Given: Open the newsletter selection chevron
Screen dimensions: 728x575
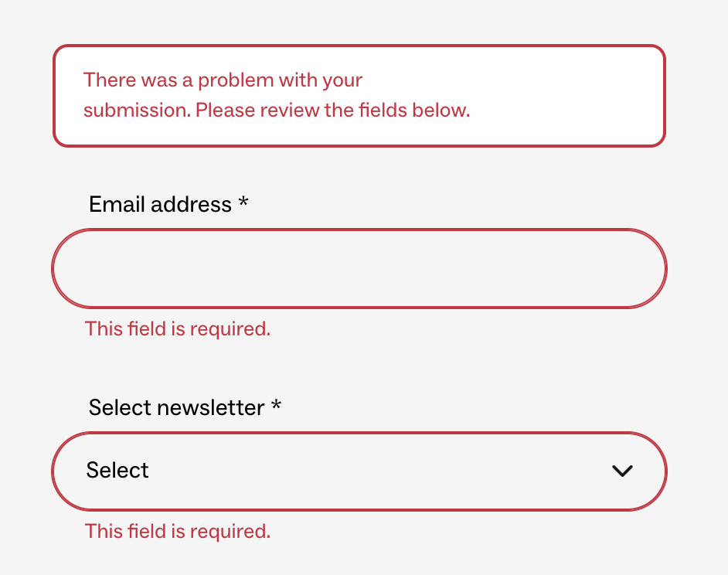Looking at the screenshot, I should tap(623, 471).
